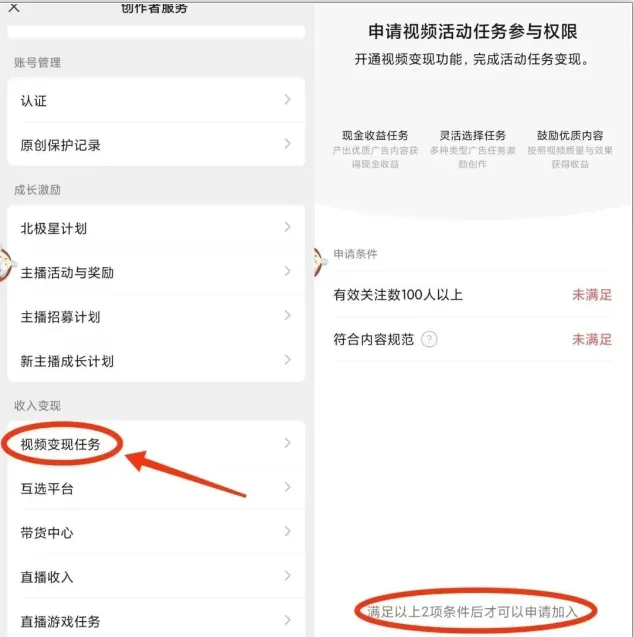Click the chevron on 视频变现任务 row
This screenshot has width=634, height=637.
pos(287,443)
